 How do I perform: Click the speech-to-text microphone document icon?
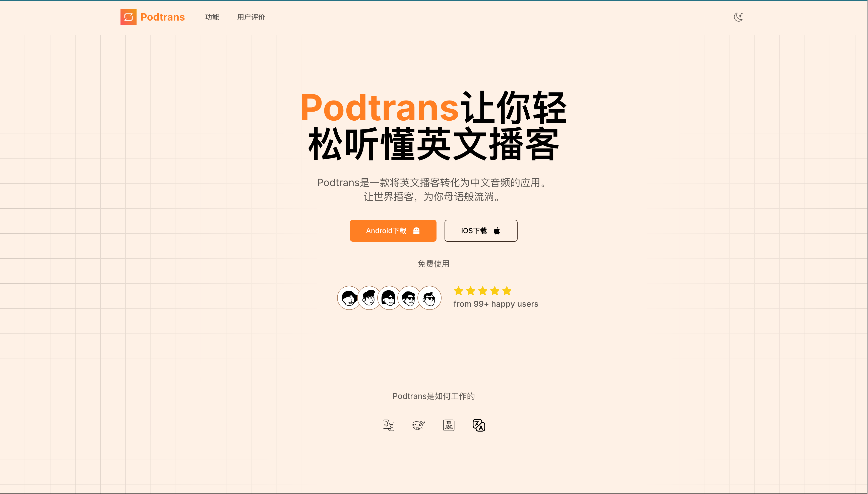[389, 425]
